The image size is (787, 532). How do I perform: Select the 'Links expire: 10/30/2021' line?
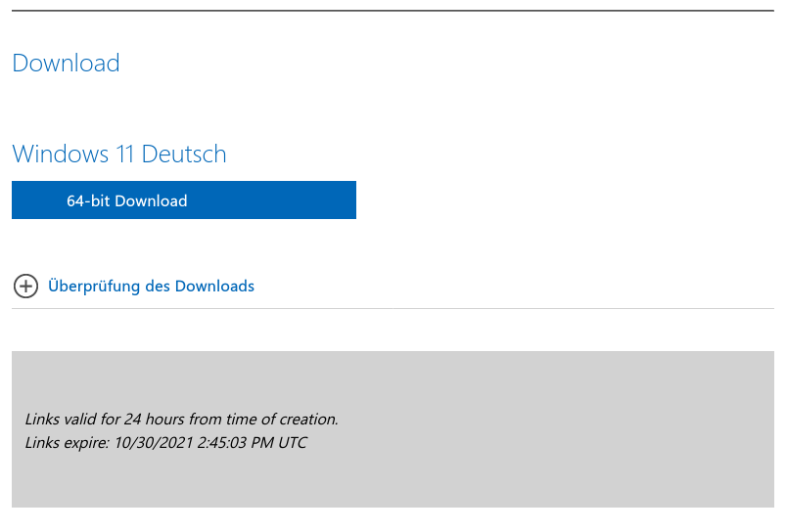(x=166, y=443)
